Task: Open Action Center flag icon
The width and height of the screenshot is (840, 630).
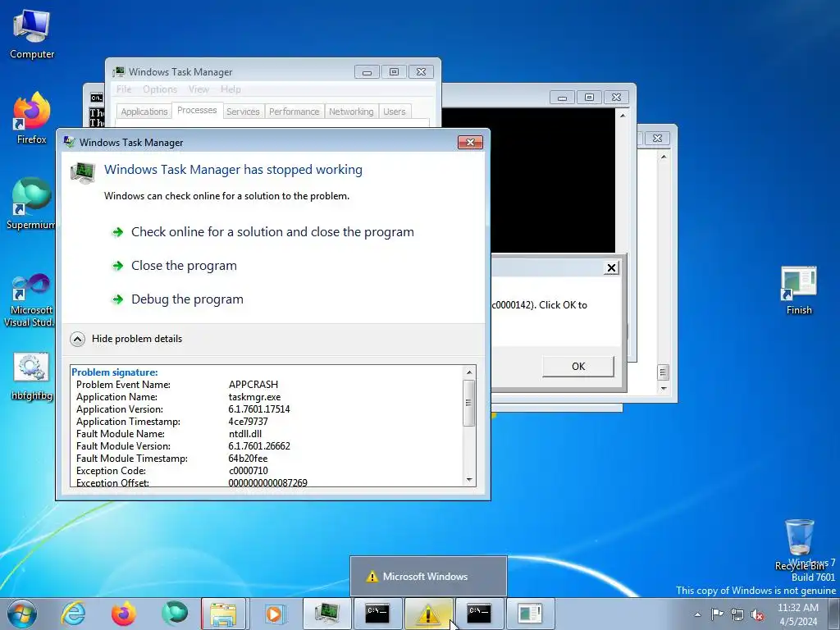Action: [717, 614]
